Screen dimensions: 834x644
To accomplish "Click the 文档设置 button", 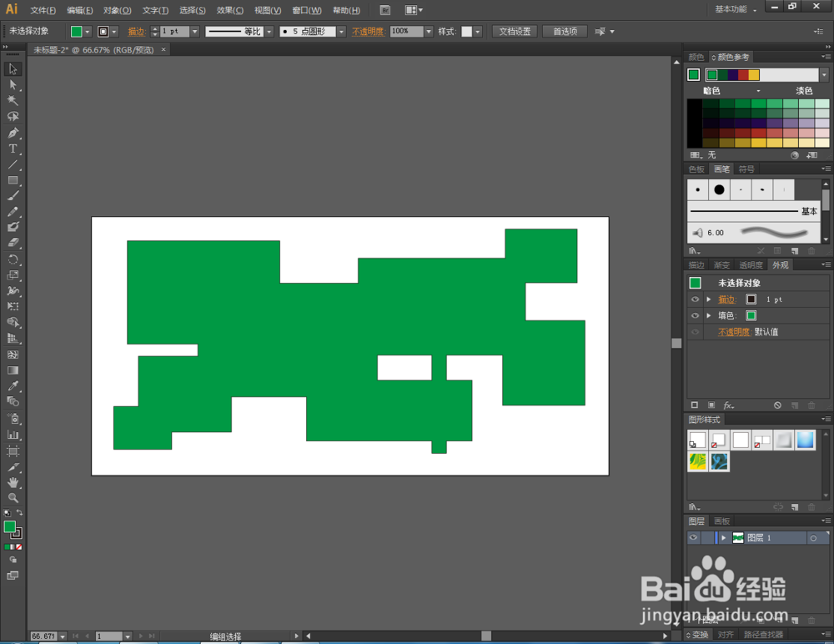I will [515, 32].
